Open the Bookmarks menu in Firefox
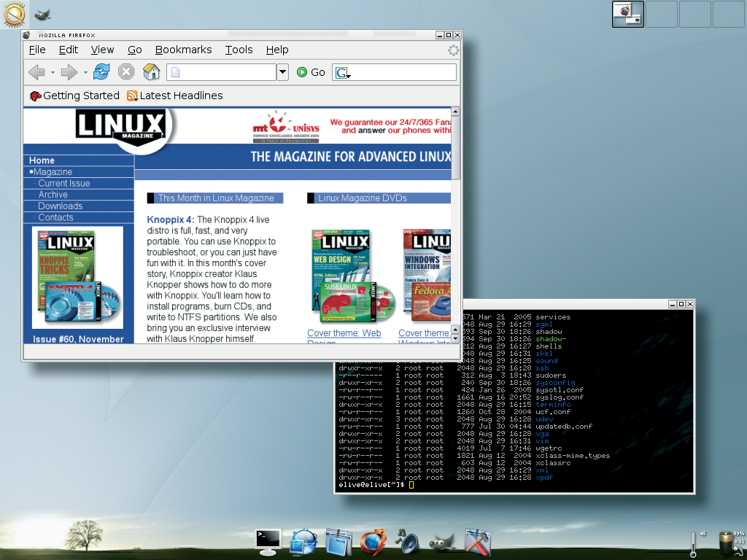The width and height of the screenshot is (747, 560). click(x=183, y=50)
